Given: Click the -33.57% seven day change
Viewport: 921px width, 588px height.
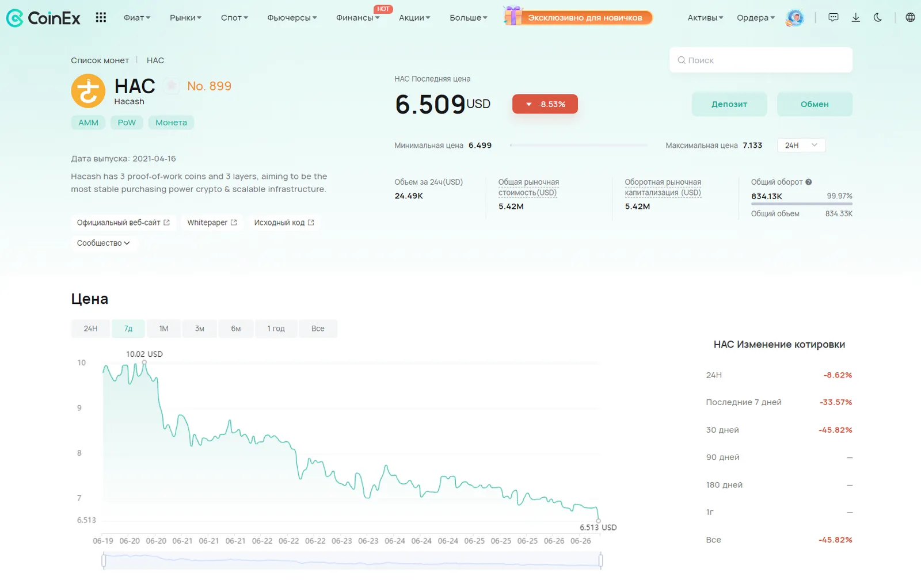Looking at the screenshot, I should click(x=836, y=402).
